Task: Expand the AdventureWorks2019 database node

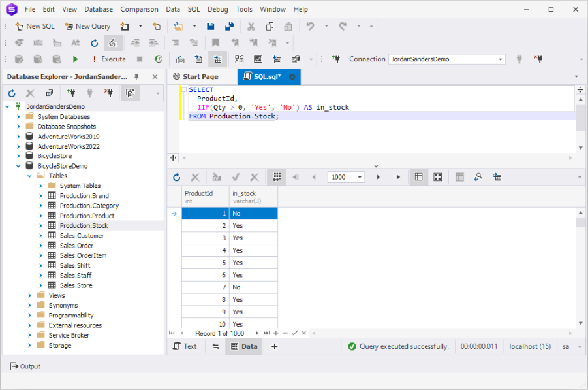Action: click(19, 137)
